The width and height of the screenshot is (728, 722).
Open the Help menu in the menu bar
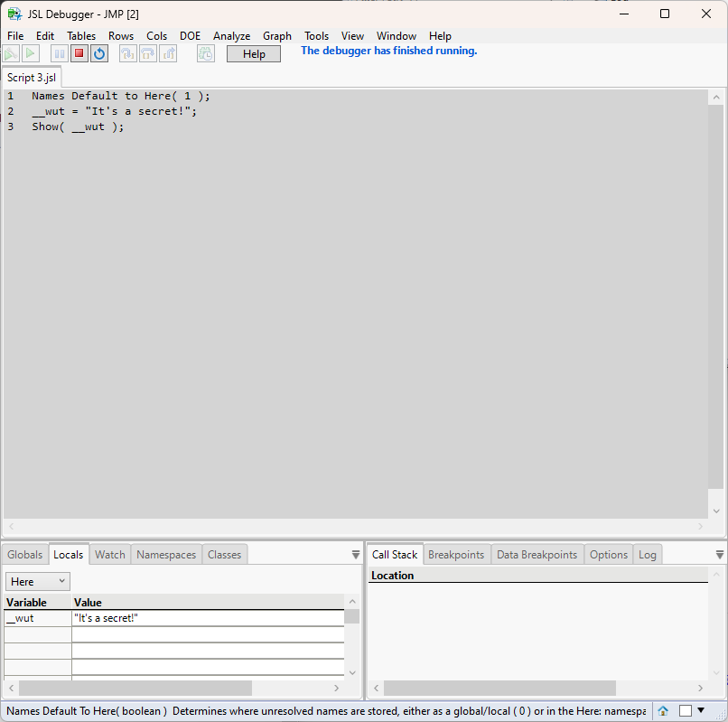[x=440, y=36]
